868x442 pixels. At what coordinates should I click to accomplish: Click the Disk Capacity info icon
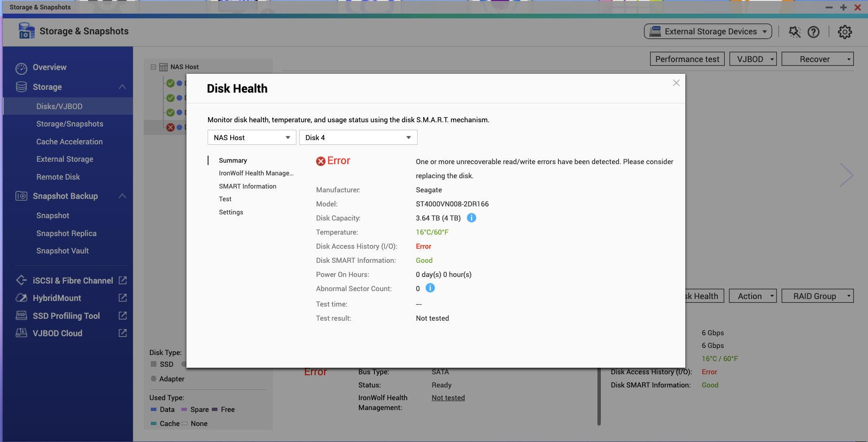click(x=472, y=218)
